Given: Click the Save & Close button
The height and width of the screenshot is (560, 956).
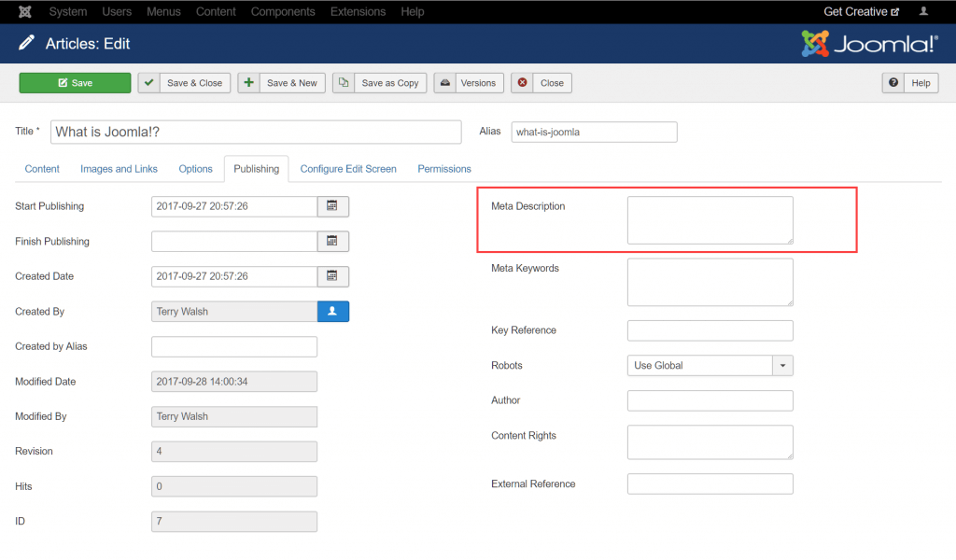Looking at the screenshot, I should tap(184, 82).
